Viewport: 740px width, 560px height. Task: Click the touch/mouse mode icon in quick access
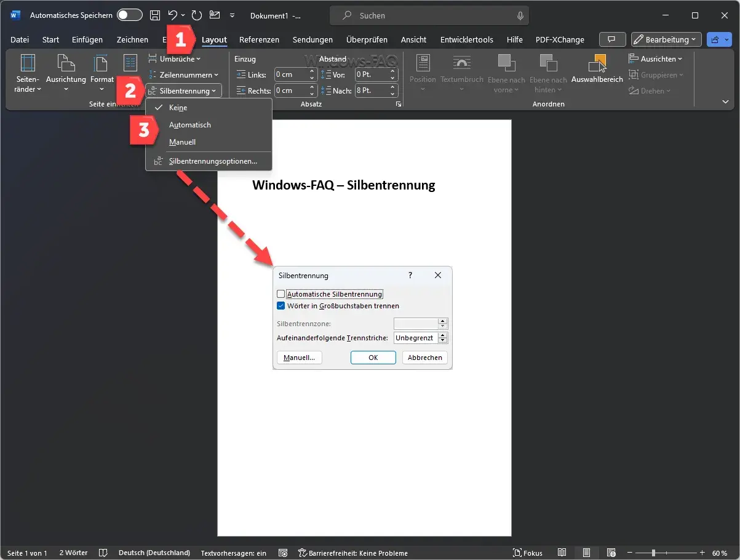tap(215, 15)
